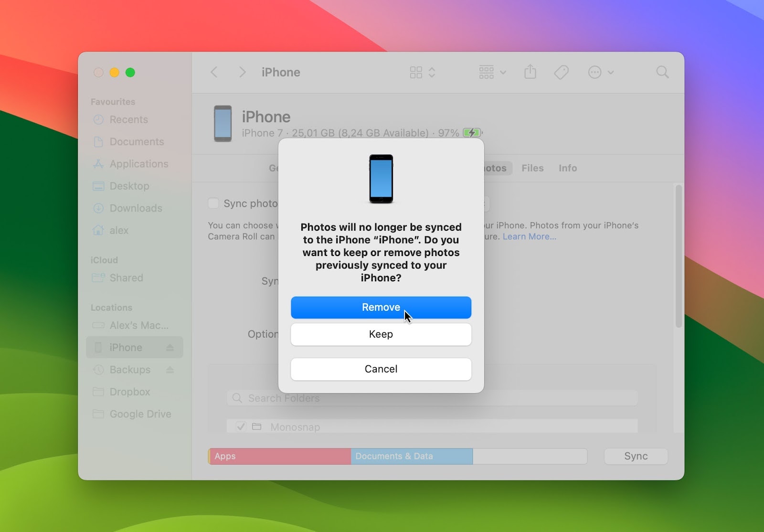764x532 pixels.
Task: Toggle the Sync photos checkbox
Action: point(213,203)
